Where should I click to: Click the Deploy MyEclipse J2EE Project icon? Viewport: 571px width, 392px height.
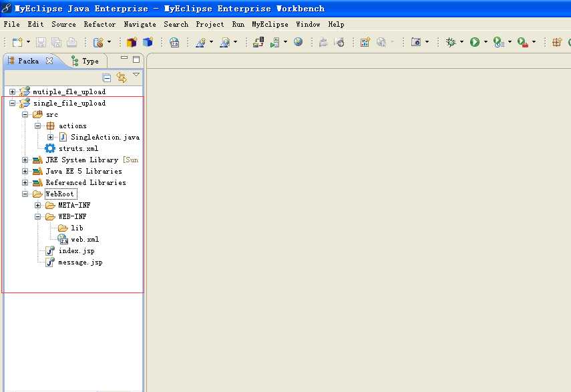pyautogui.click(x=258, y=42)
